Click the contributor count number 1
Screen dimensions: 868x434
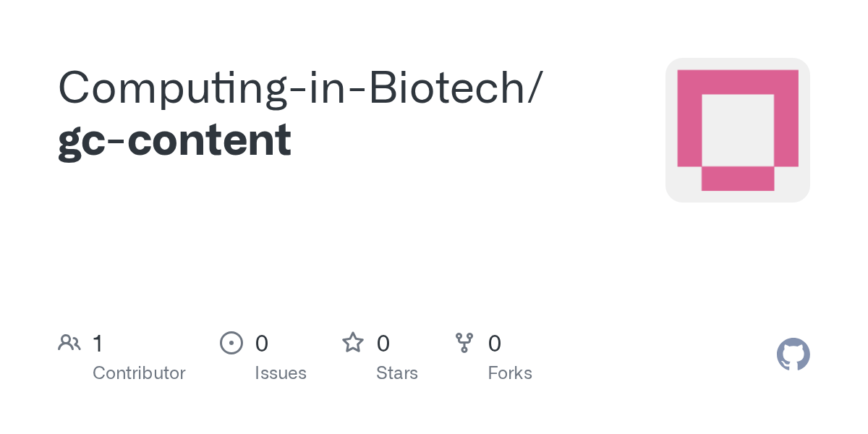pos(98,343)
